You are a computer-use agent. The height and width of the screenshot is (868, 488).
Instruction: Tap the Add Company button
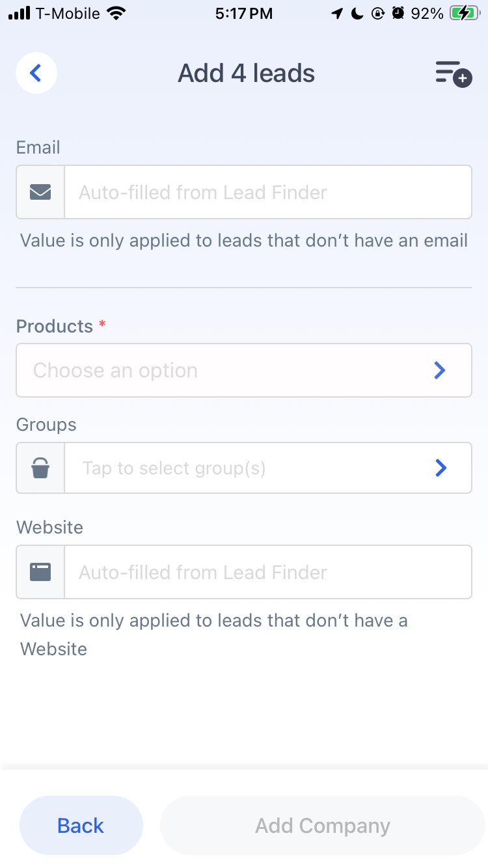click(323, 825)
